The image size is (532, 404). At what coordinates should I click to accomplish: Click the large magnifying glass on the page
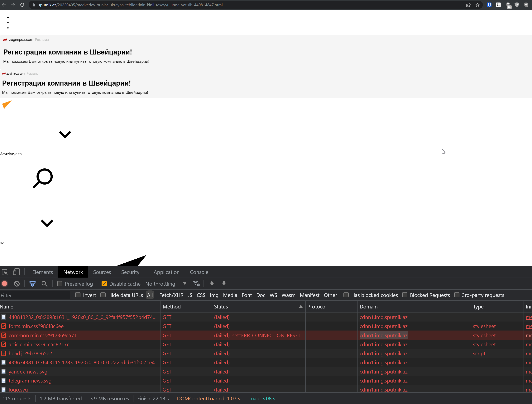click(x=43, y=178)
